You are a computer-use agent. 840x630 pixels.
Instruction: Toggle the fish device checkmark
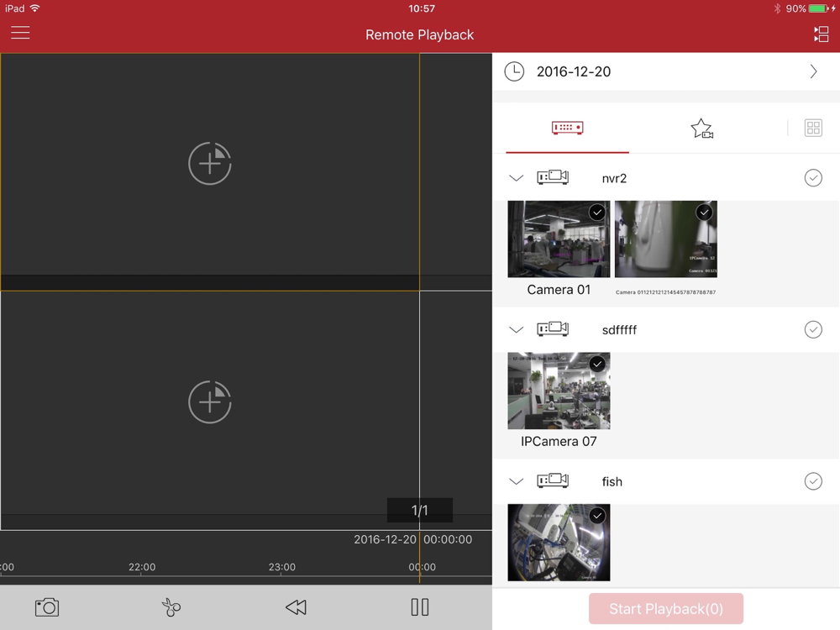coord(812,481)
